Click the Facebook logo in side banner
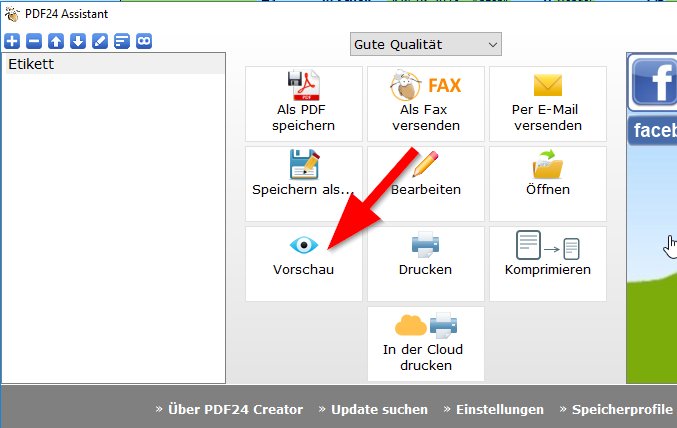 [655, 82]
